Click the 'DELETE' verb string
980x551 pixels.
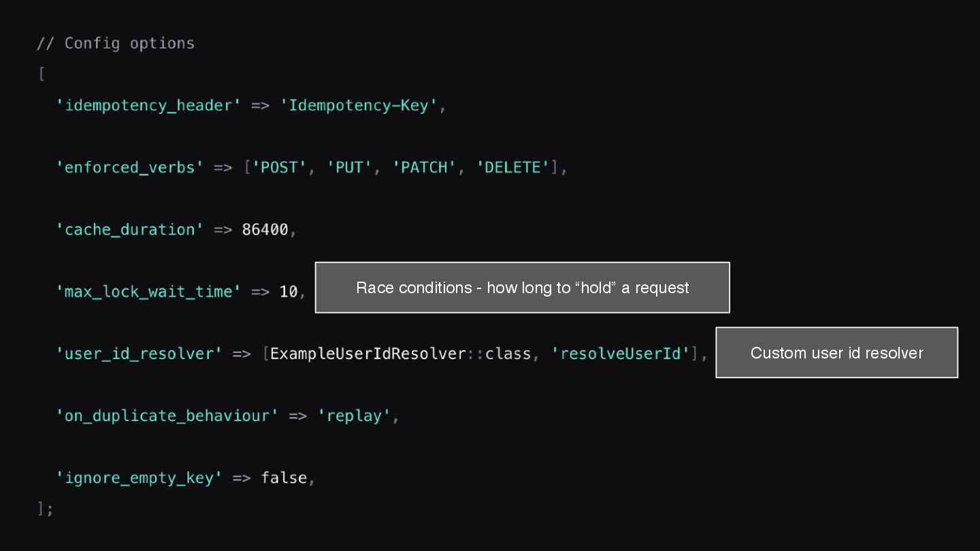coord(512,168)
